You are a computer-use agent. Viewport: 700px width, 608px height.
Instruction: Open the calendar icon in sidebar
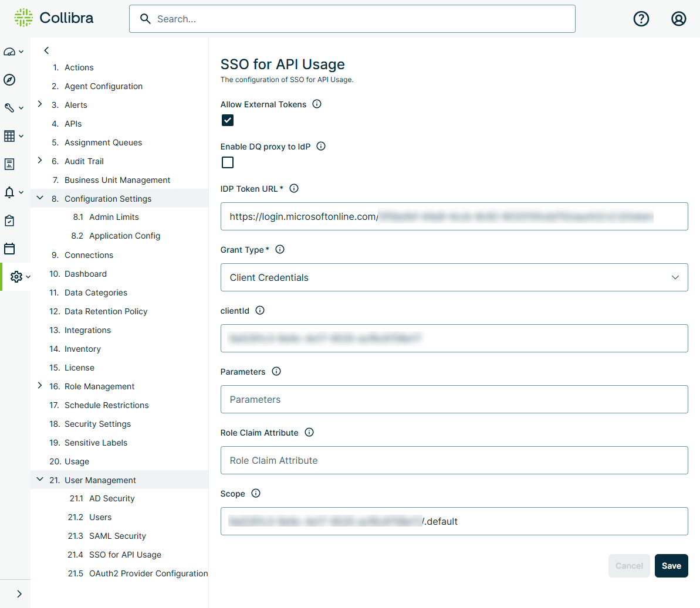9,249
